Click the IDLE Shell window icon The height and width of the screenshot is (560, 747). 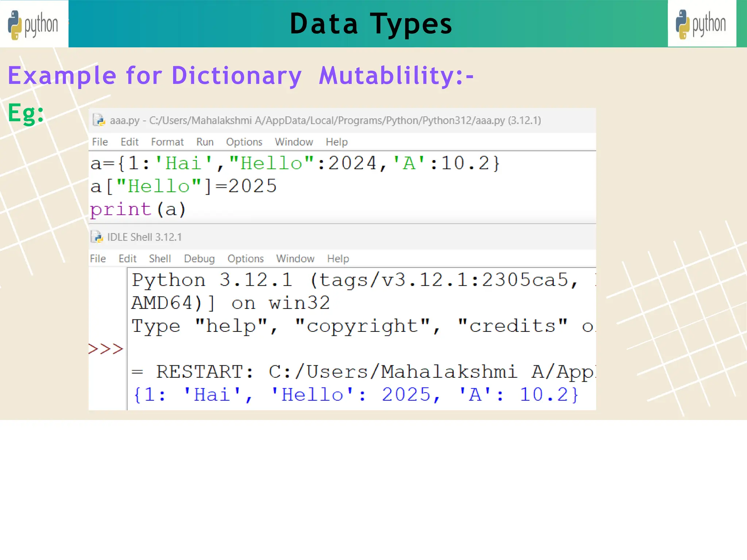[97, 237]
